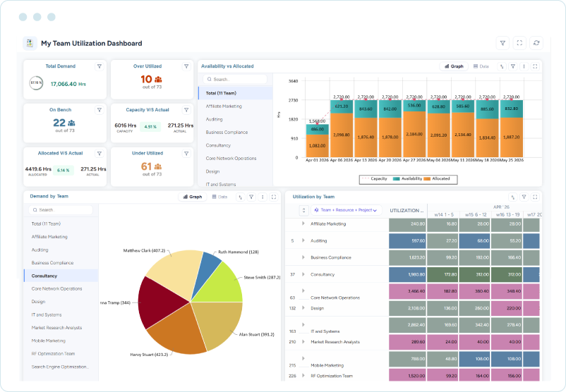Filter the Demand by Team widget
Screen dimensions: 566x392
pos(251,197)
